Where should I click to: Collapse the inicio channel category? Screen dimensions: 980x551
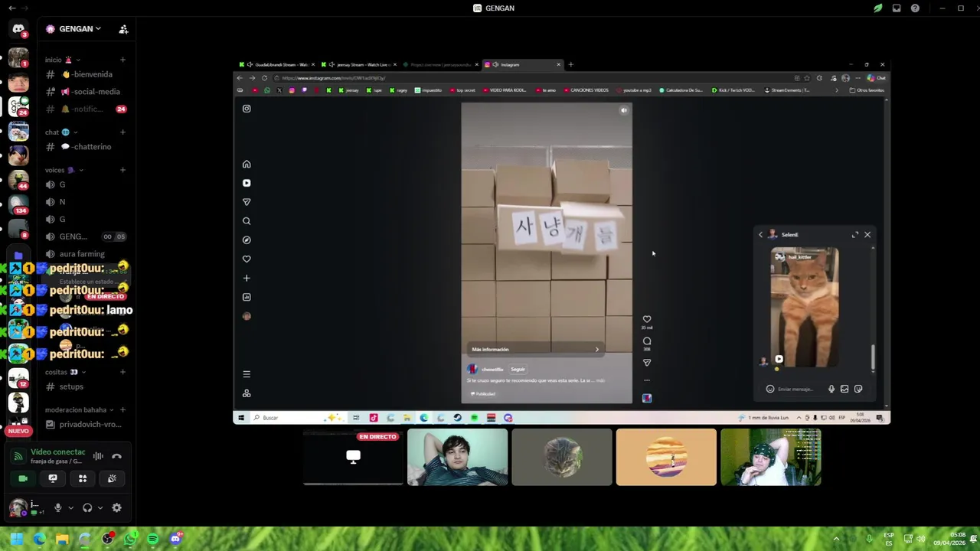[x=63, y=60]
